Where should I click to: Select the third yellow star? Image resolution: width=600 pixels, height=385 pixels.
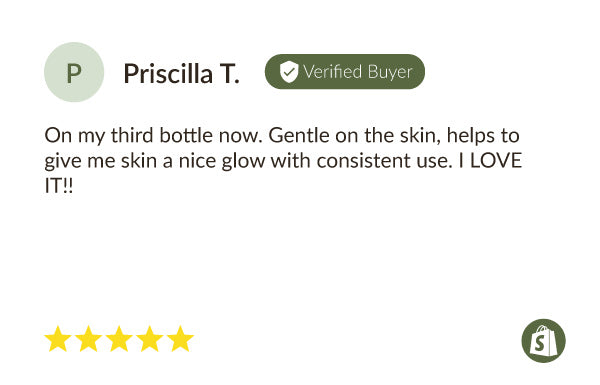click(x=119, y=339)
